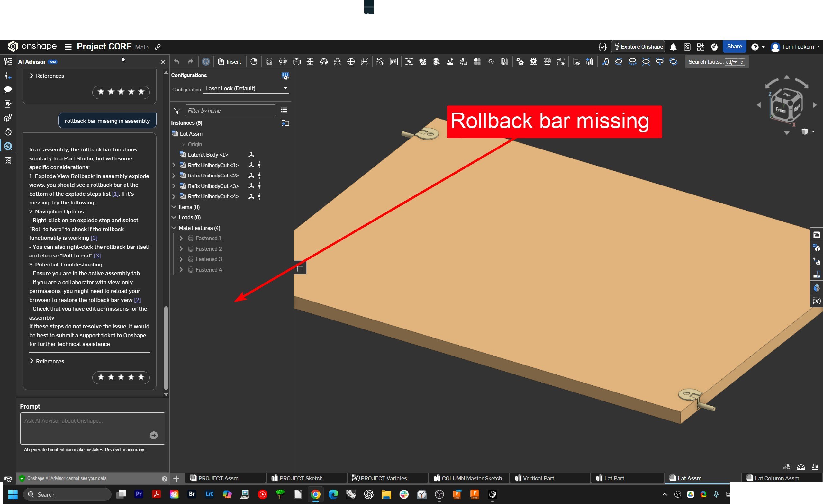
Task: Switch to the PROJECT Assm tab
Action: [x=218, y=478]
